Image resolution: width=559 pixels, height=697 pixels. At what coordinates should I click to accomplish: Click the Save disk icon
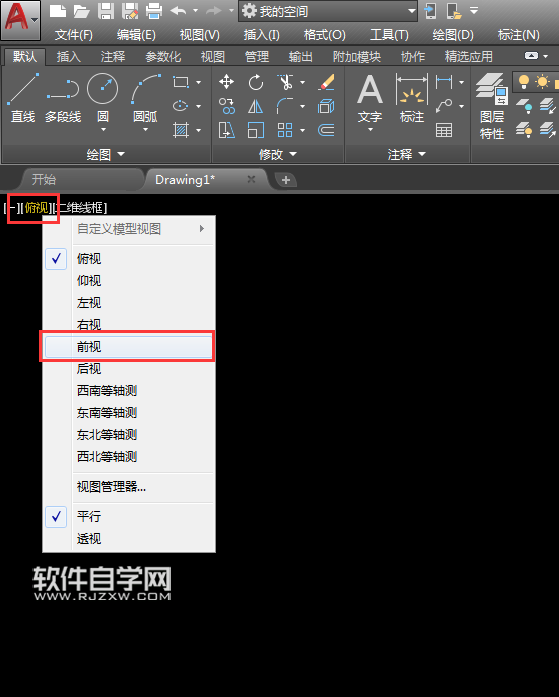point(106,11)
